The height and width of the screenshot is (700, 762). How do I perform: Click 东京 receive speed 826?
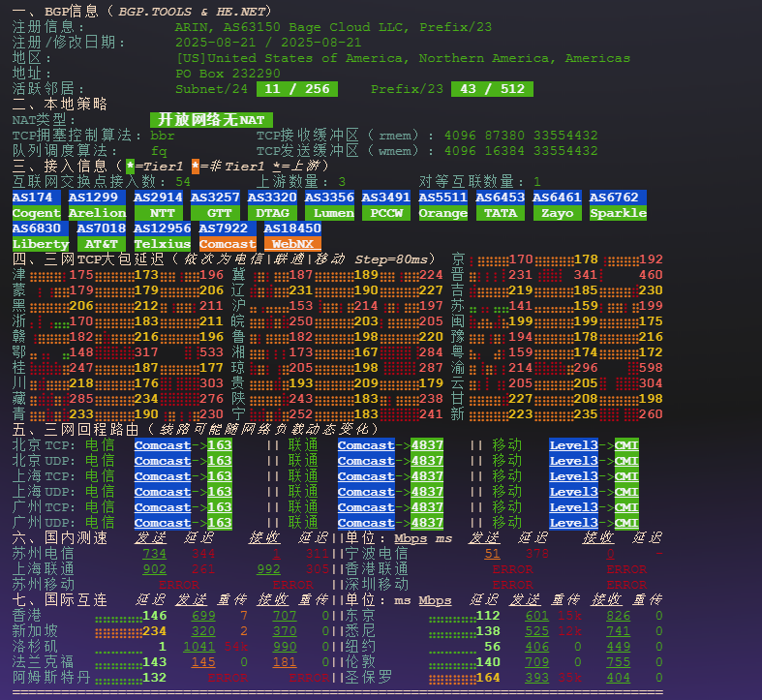pyautogui.click(x=618, y=616)
